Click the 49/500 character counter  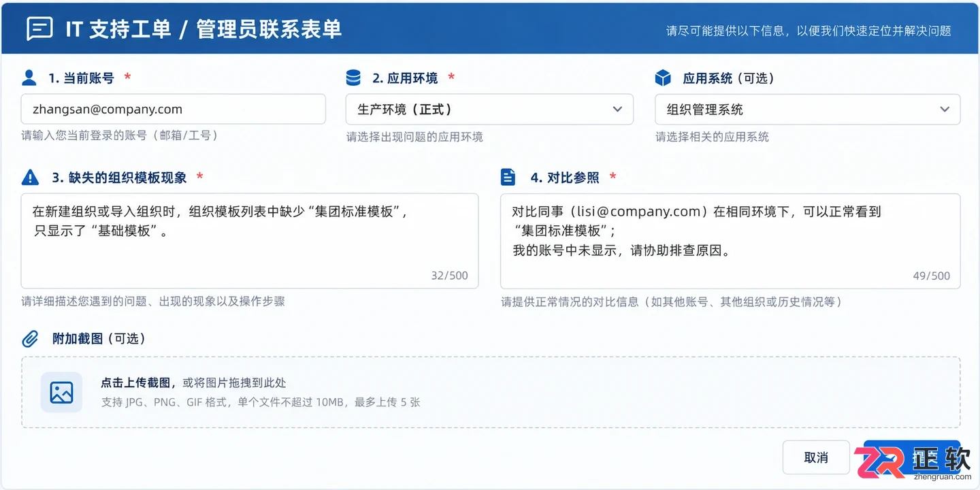click(932, 276)
